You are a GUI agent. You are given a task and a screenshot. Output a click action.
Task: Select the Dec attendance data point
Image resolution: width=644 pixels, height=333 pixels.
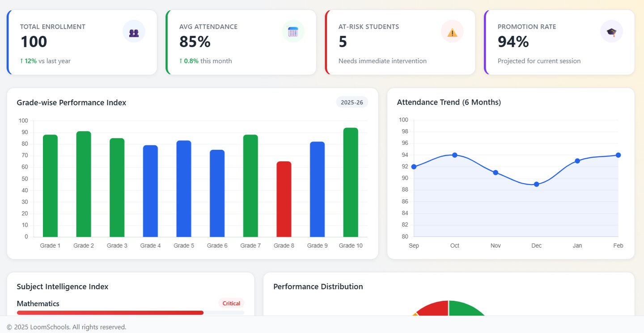tap(537, 184)
